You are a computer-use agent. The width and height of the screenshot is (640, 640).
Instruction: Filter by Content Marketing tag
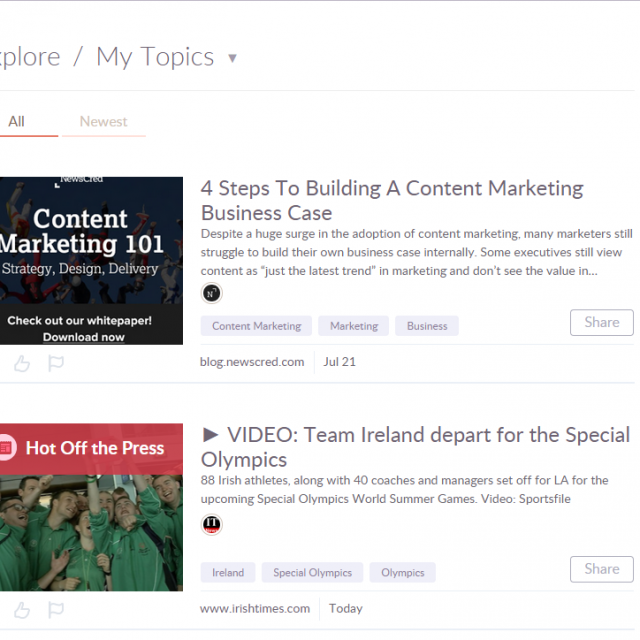pos(256,326)
